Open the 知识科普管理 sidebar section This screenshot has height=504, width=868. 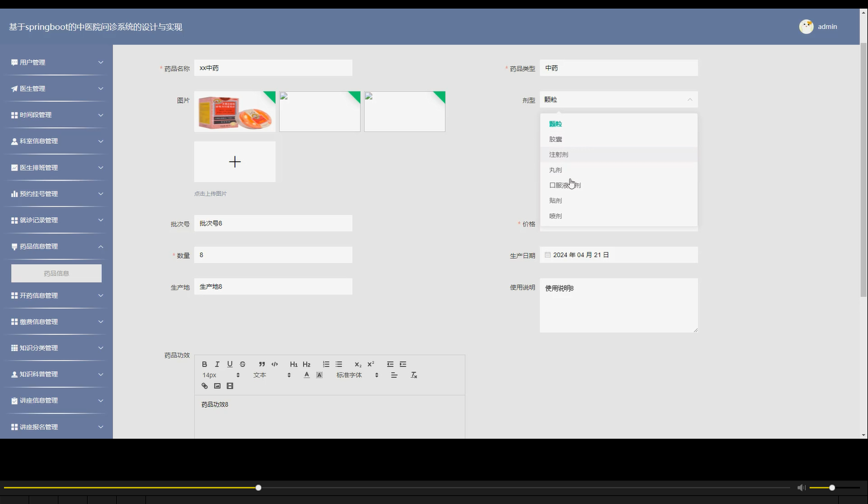pos(57,375)
